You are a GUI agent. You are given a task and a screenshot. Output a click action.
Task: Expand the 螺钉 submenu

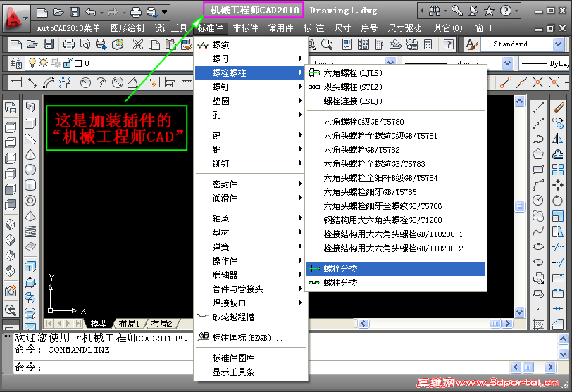[x=250, y=87]
